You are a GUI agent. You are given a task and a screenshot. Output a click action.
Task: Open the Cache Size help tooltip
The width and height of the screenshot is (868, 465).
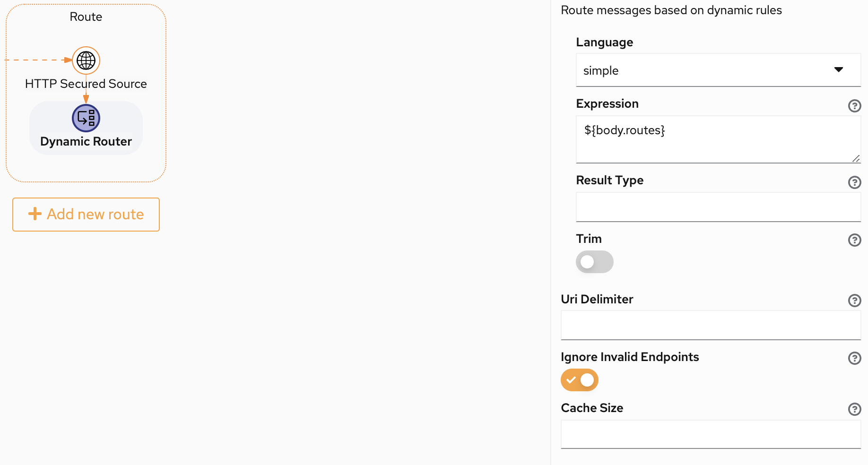854,409
